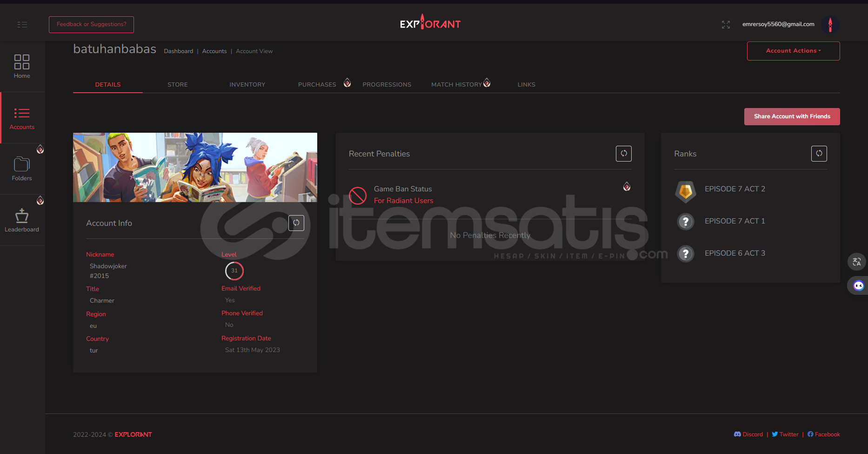Toggle the sidebar hamburger menu icon
Image resolution: width=868 pixels, height=454 pixels.
point(22,25)
